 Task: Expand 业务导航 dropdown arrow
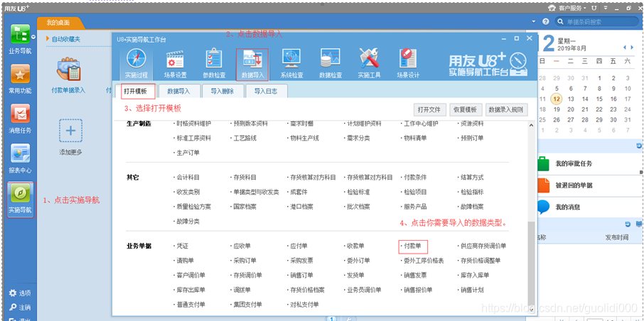33,37
